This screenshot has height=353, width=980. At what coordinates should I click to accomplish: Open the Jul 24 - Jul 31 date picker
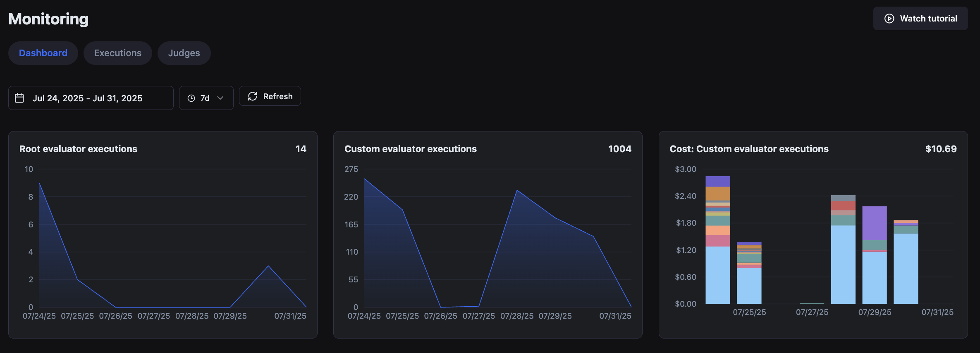pyautogui.click(x=91, y=98)
